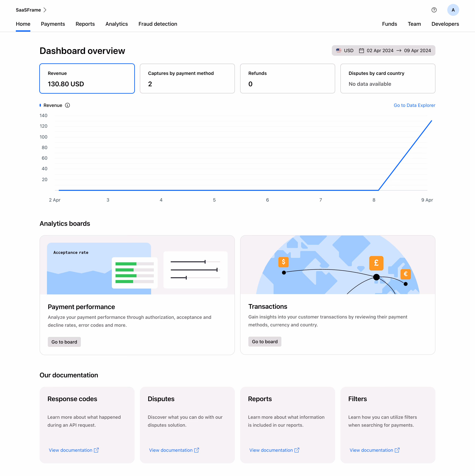This screenshot has width=475, height=476.
Task: Open the help question mark icon
Action: point(434,10)
